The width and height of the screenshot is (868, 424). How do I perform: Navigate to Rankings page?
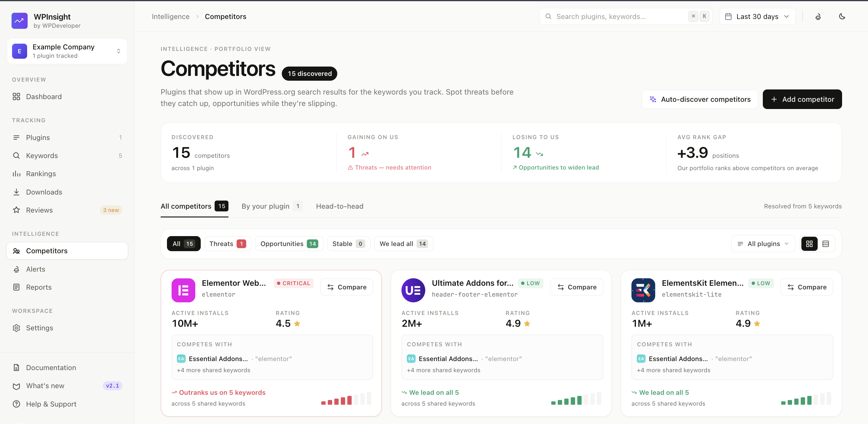tap(67, 174)
